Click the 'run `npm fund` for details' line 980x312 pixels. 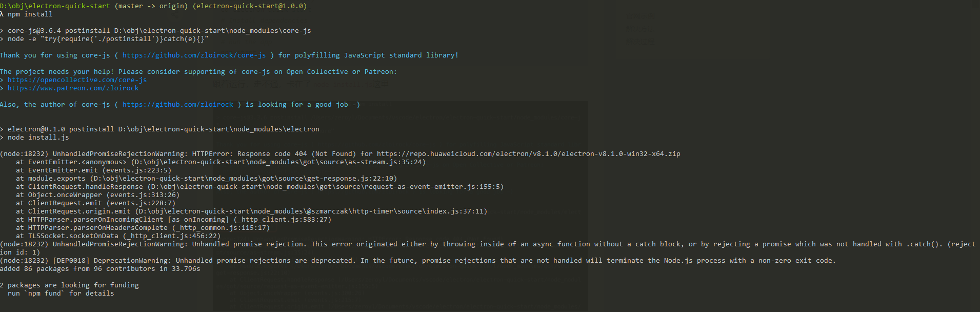click(61, 294)
